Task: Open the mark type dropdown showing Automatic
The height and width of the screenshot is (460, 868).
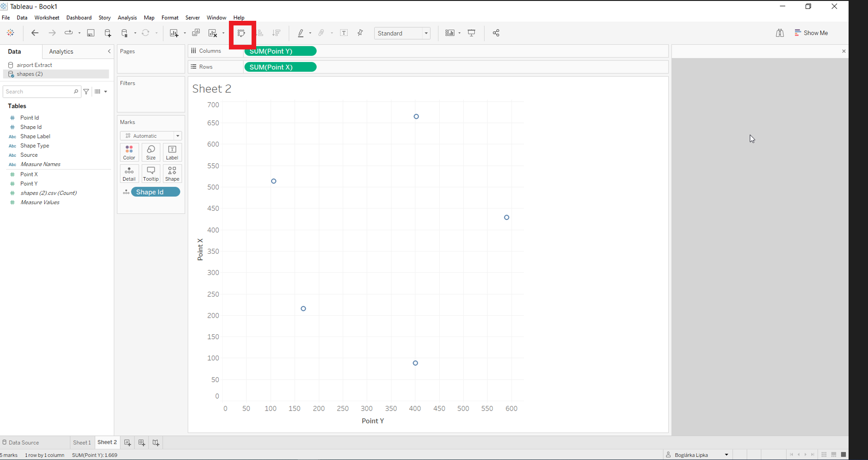Action: click(x=151, y=136)
